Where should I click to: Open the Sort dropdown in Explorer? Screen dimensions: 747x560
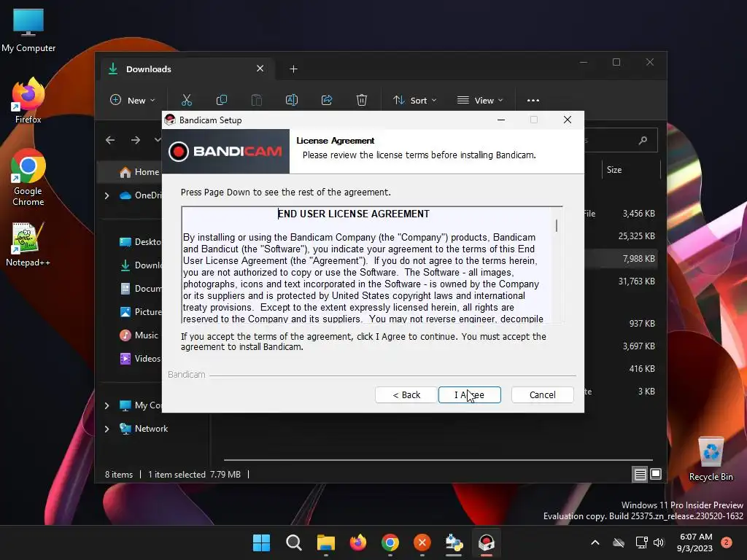(x=414, y=100)
